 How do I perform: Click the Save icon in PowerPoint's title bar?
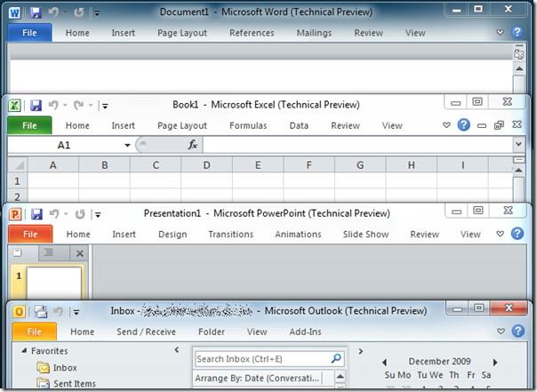(36, 214)
